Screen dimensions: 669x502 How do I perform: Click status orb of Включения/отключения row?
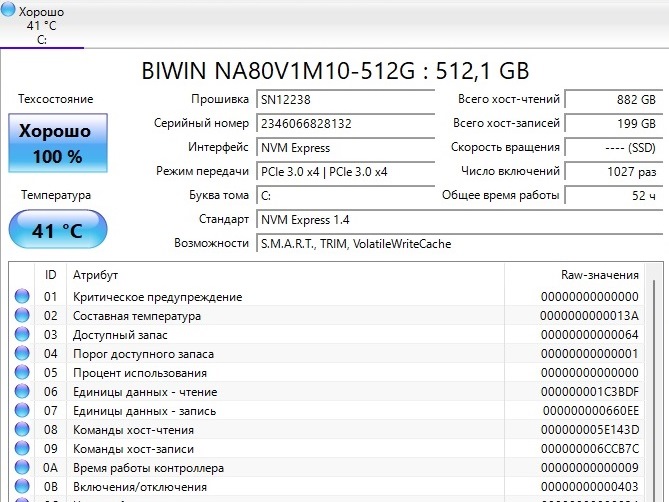click(x=22, y=486)
